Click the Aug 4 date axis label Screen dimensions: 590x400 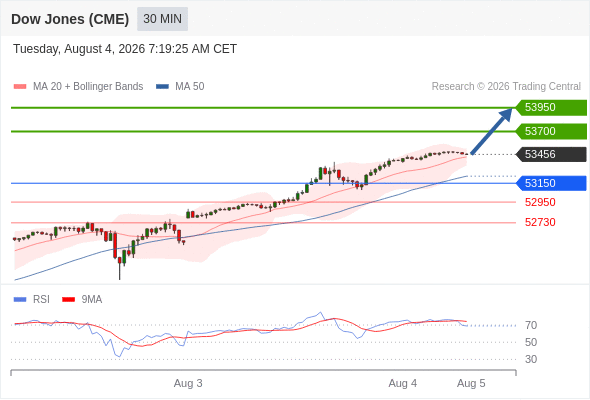point(403,383)
